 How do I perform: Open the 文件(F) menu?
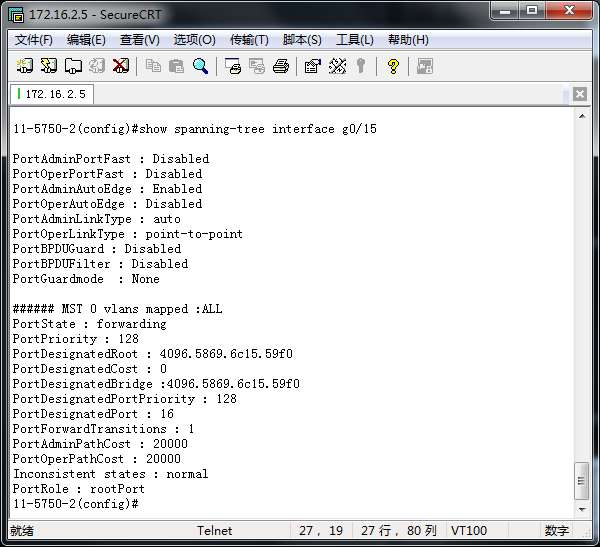(33, 40)
